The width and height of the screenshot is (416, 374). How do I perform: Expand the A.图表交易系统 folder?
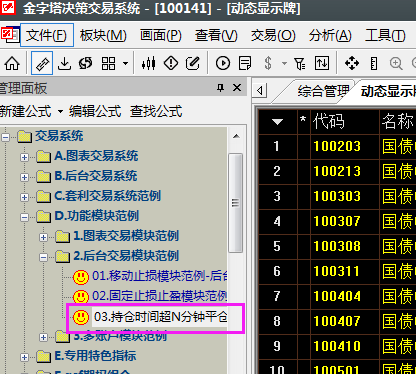(24, 157)
